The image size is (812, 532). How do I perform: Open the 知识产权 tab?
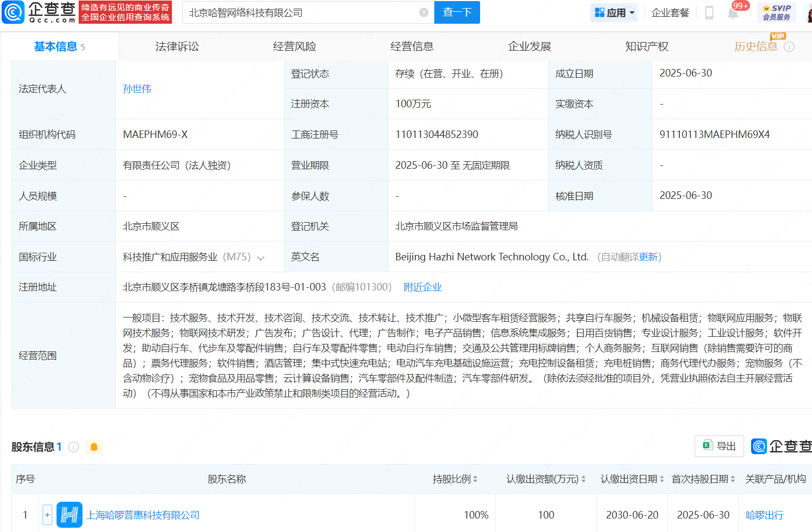click(647, 47)
